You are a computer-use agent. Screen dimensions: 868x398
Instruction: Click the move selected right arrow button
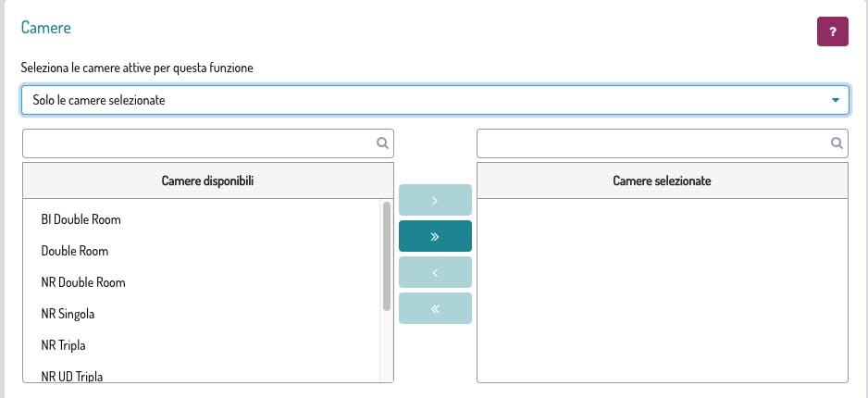coord(435,201)
